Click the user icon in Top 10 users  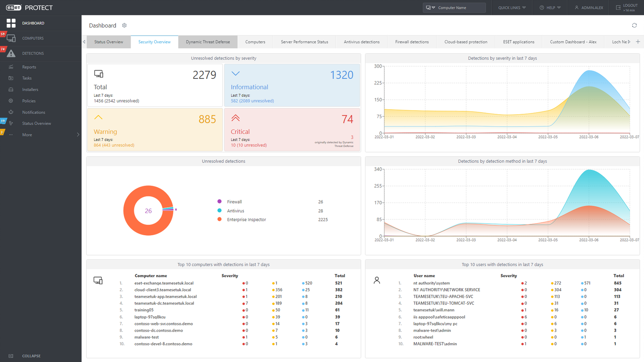pyautogui.click(x=377, y=280)
